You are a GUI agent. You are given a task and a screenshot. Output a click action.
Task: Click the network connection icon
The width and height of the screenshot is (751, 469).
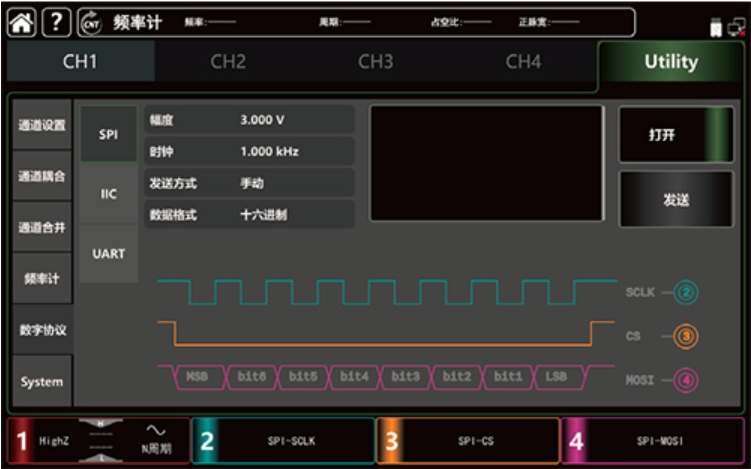738,27
